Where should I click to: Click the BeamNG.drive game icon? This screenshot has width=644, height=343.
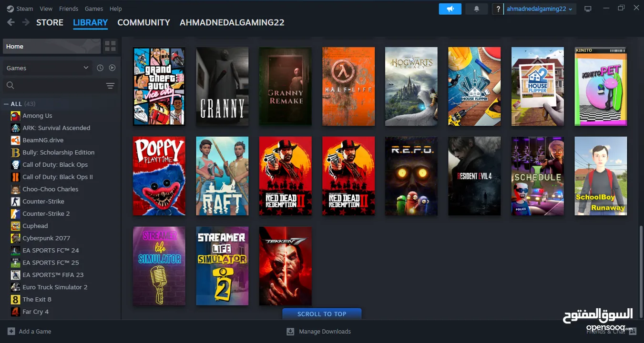click(x=15, y=140)
